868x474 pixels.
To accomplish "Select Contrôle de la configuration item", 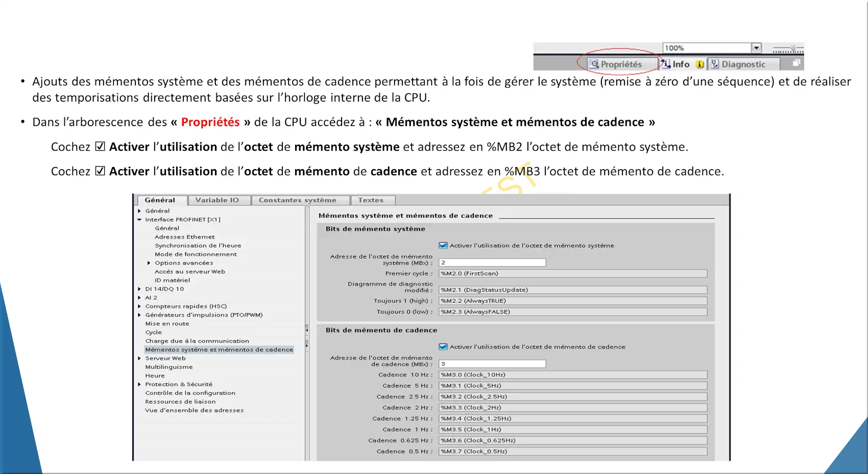I will (190, 393).
